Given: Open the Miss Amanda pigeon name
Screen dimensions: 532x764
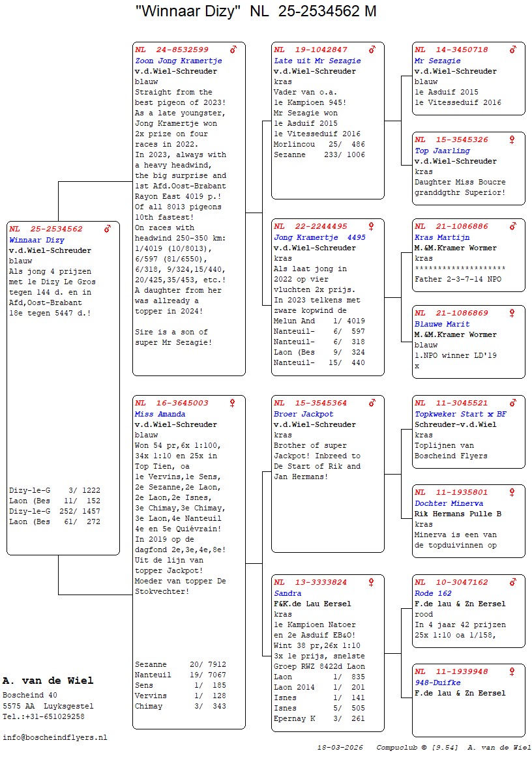Looking at the screenshot, I should pos(160,414).
